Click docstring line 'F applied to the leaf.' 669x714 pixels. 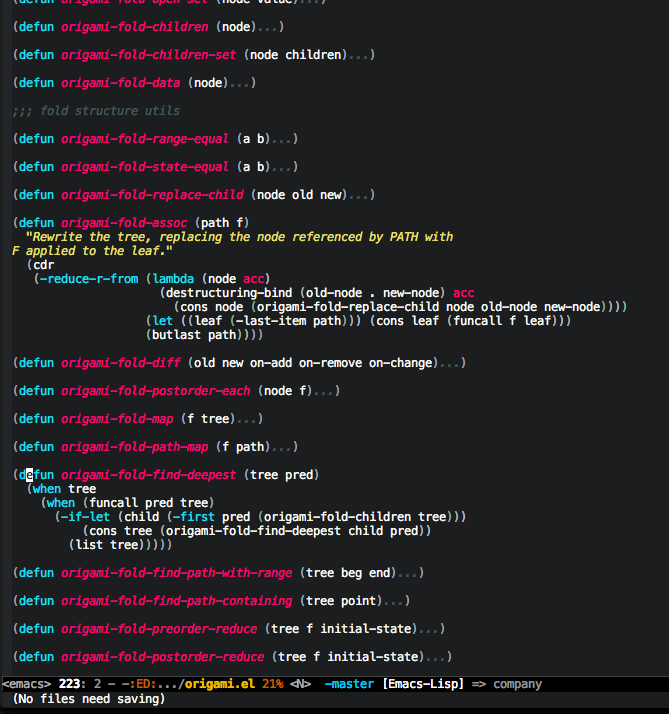92,251
